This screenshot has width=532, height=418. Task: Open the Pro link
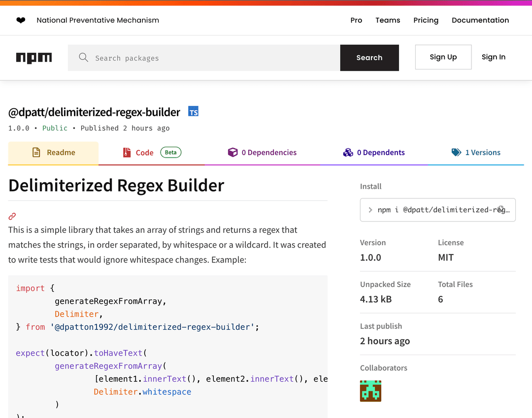[356, 20]
